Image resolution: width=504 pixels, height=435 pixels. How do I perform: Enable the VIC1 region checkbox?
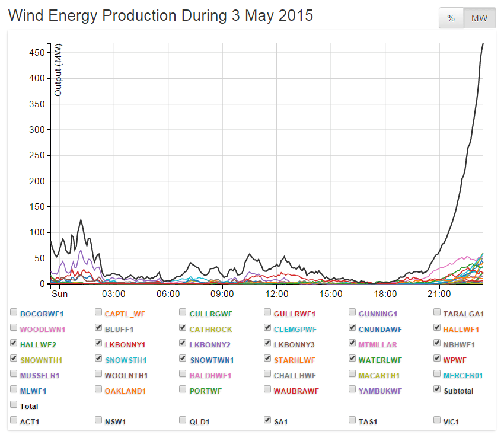436,420
